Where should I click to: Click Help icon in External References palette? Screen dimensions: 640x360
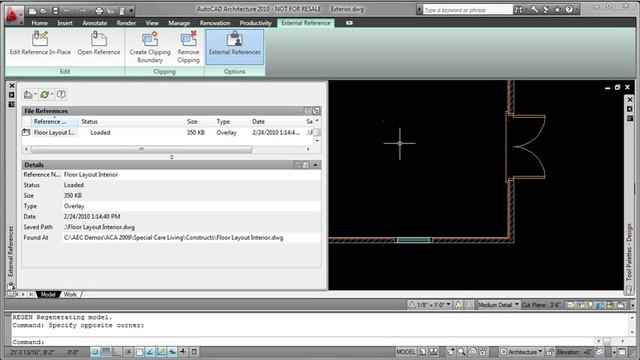tap(61, 95)
